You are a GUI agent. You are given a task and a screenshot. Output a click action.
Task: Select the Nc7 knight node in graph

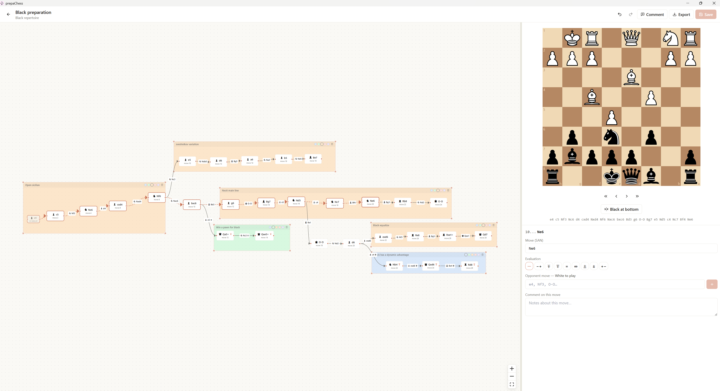click(335, 203)
